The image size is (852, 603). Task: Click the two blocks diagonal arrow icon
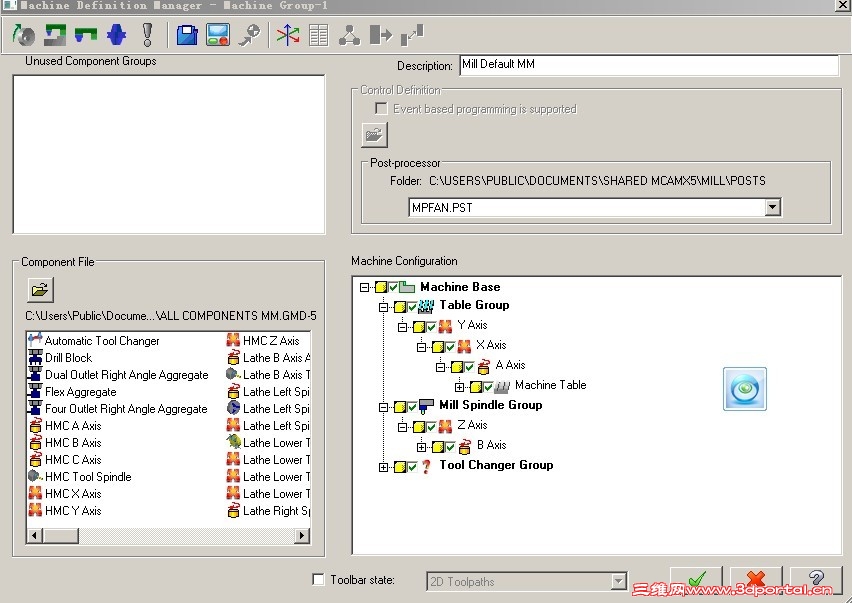pyautogui.click(x=412, y=35)
